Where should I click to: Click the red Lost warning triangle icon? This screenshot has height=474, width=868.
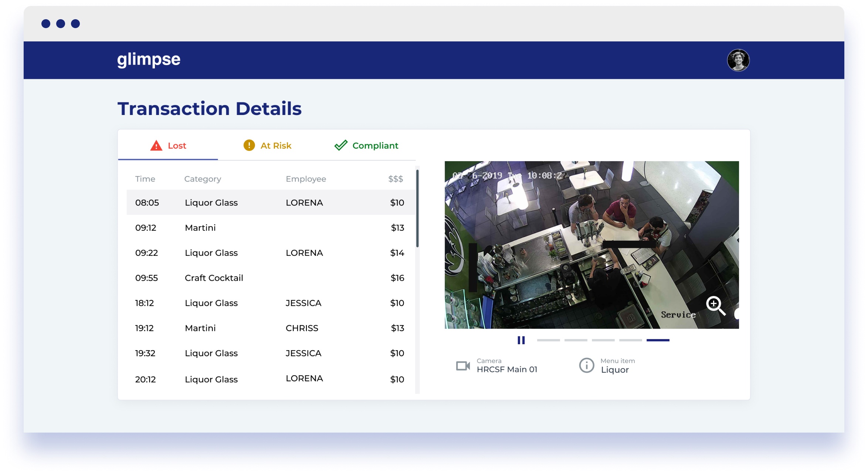tap(156, 146)
